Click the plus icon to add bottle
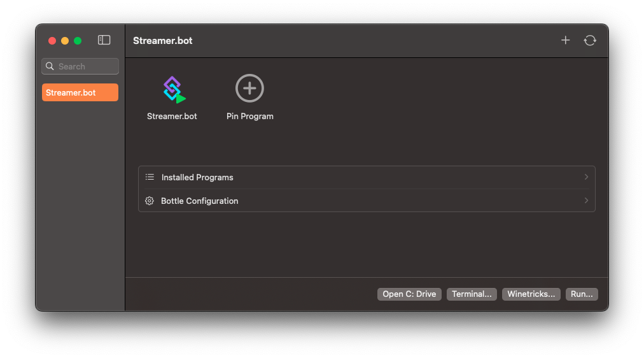Screen dimensions: 644x358 point(565,40)
